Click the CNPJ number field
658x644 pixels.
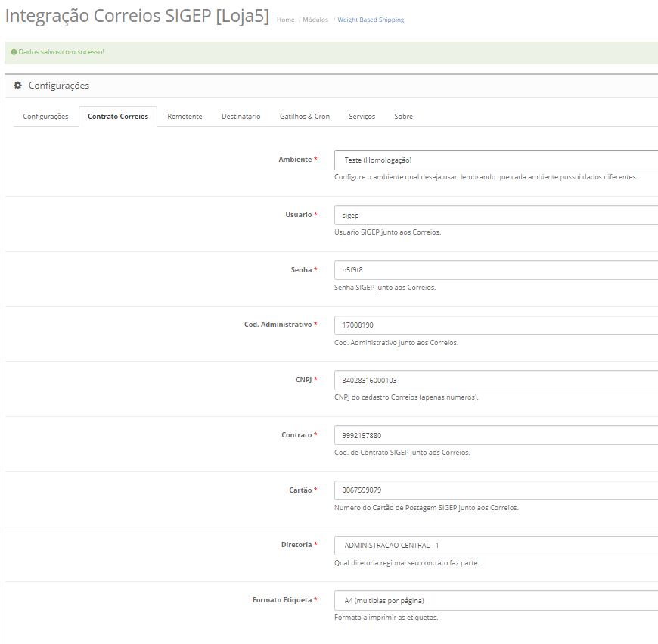(x=495, y=381)
